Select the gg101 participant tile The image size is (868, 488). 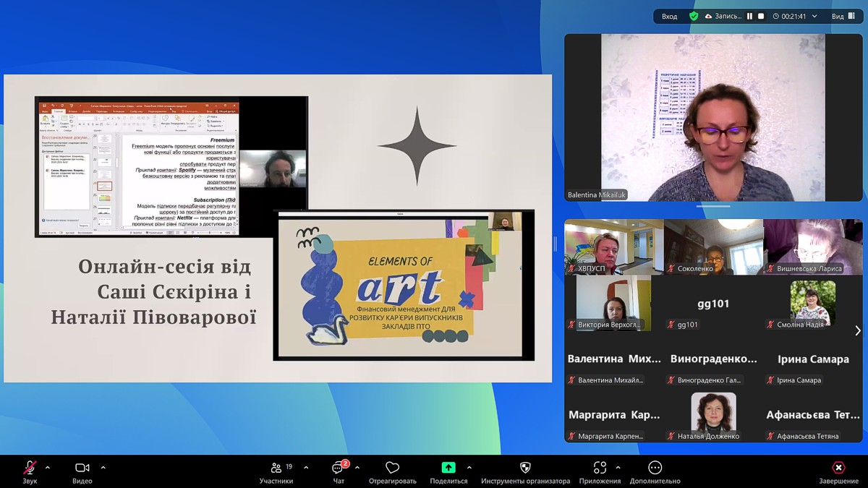[x=713, y=303]
